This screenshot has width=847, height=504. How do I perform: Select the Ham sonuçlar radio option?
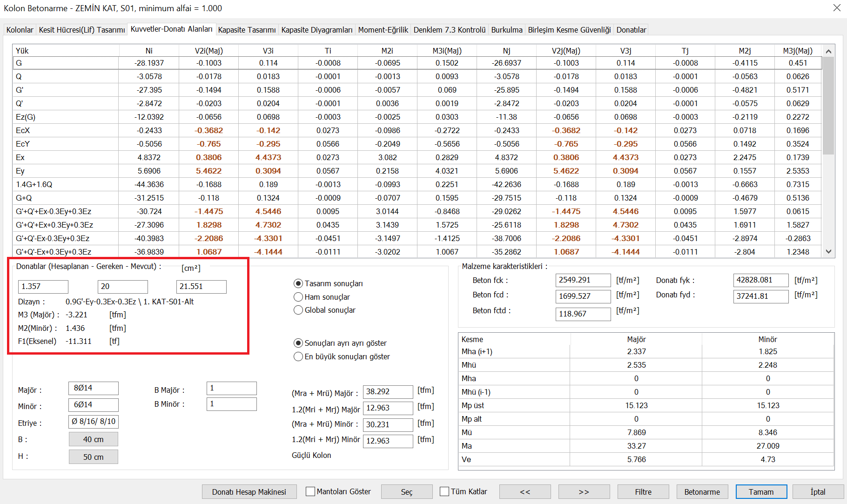tap(298, 297)
